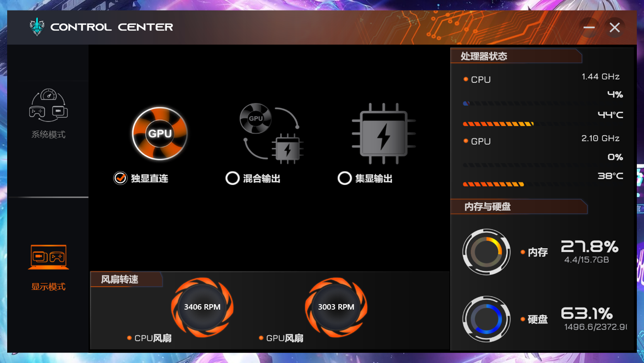Click the 内存与硬盘 section header
Screen dimensions: 644x363
tap(487, 207)
